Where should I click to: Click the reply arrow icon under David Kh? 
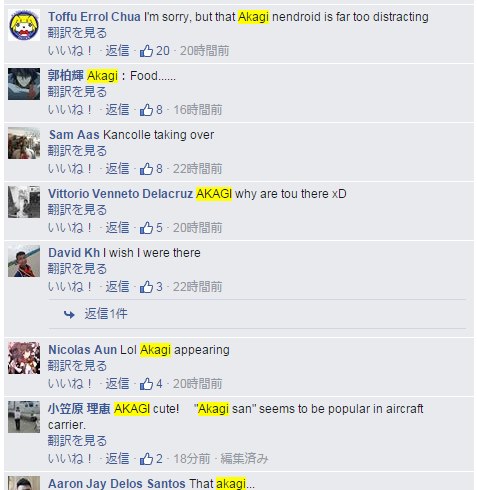pyautogui.click(x=69, y=314)
